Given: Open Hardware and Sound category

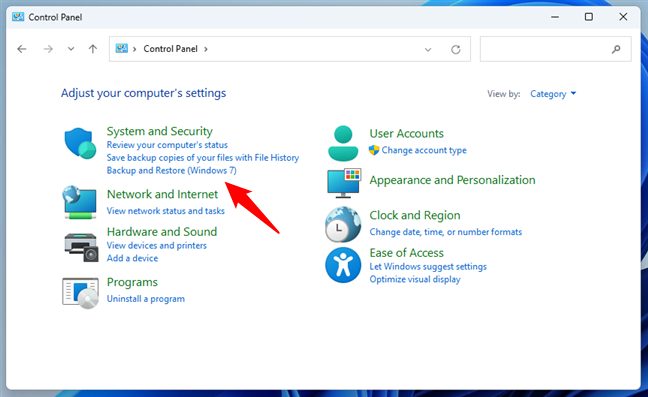Looking at the screenshot, I should [162, 232].
